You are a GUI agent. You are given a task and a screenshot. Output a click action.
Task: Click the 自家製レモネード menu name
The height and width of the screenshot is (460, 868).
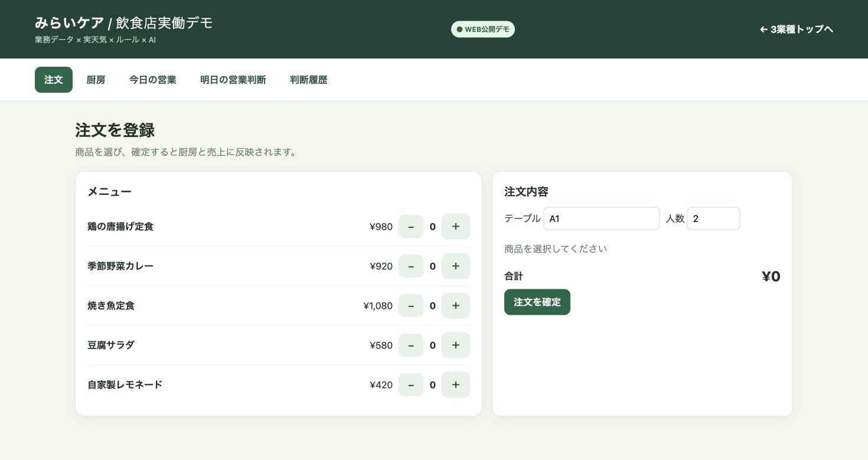[125, 385]
